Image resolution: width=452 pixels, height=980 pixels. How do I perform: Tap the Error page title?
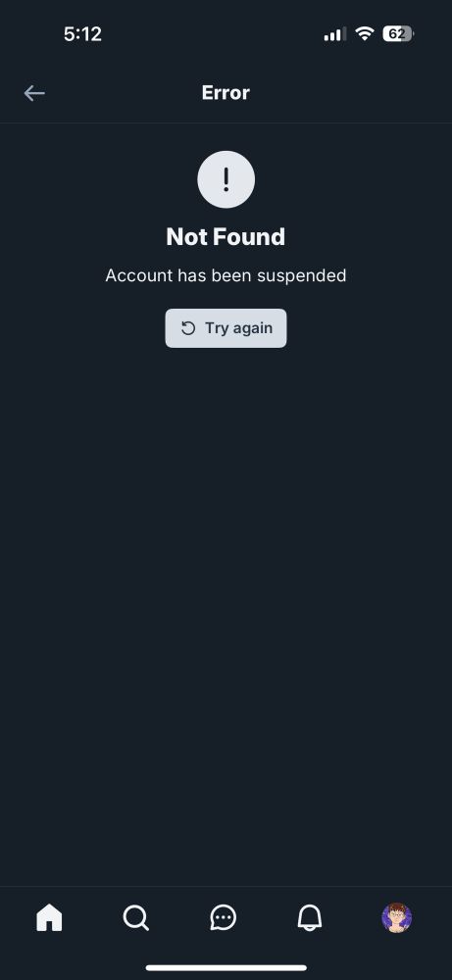226,92
